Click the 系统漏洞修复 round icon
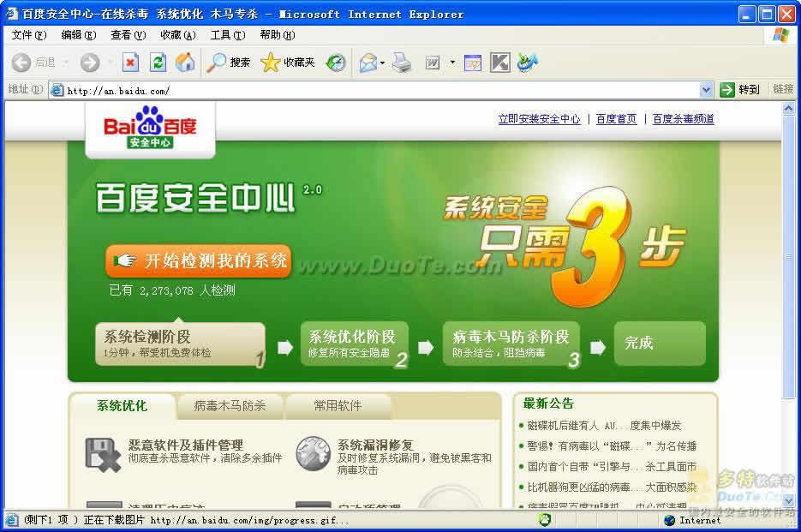Image resolution: width=801 pixels, height=532 pixels. (x=314, y=453)
